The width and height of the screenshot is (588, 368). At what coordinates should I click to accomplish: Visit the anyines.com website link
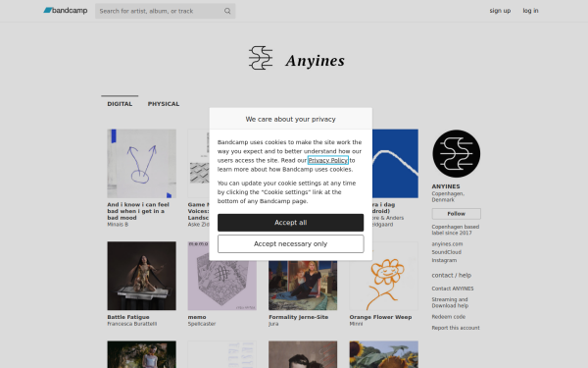coord(447,243)
